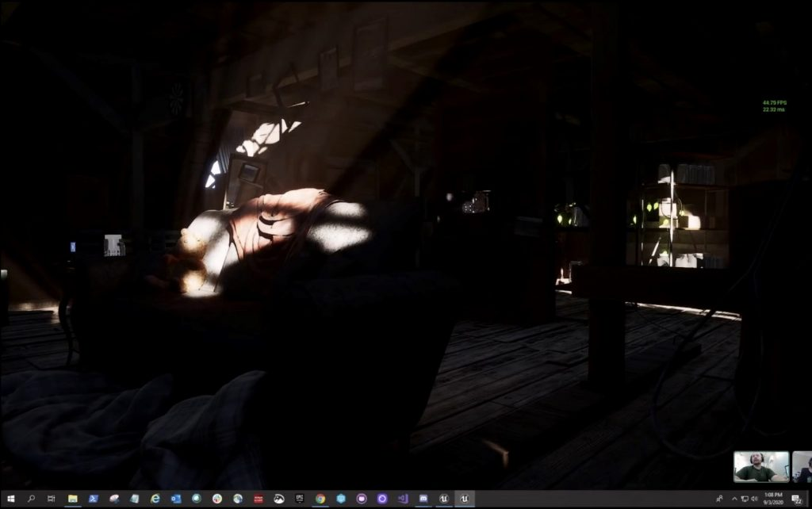The image size is (812, 509).
Task: Open the Action Center notifications
Action: (x=797, y=499)
